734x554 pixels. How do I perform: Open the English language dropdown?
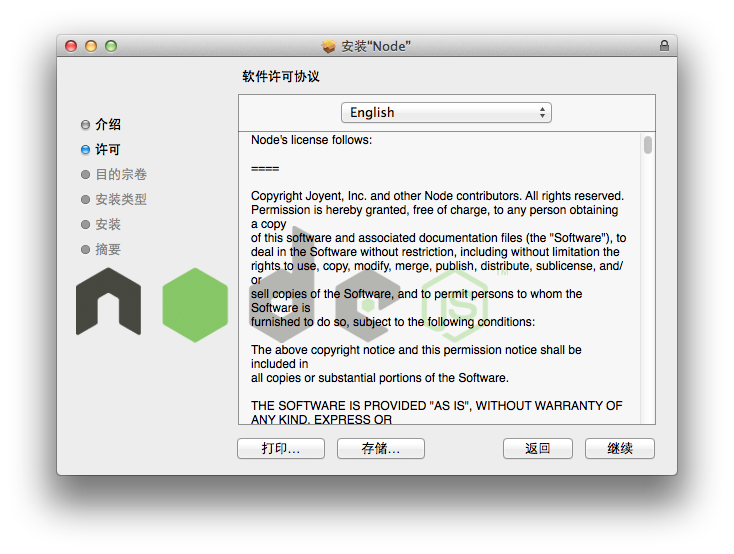point(446,113)
